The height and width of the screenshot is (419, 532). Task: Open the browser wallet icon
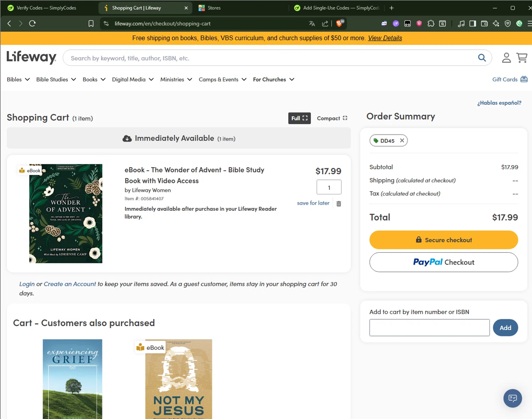[x=484, y=23]
